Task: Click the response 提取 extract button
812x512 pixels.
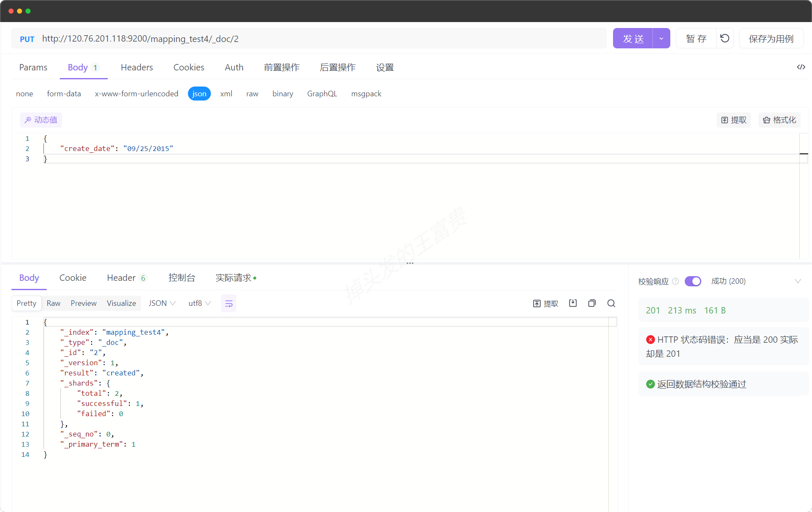Action: pos(546,303)
